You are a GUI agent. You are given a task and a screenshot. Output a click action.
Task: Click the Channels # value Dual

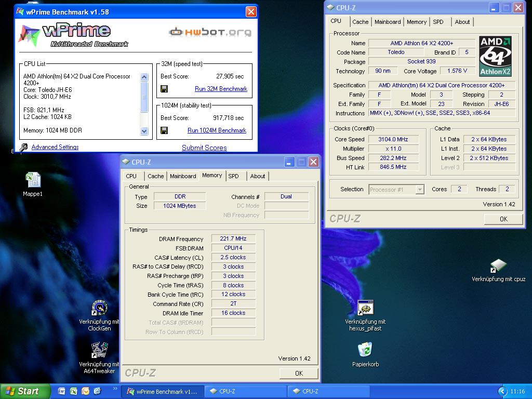(286, 196)
